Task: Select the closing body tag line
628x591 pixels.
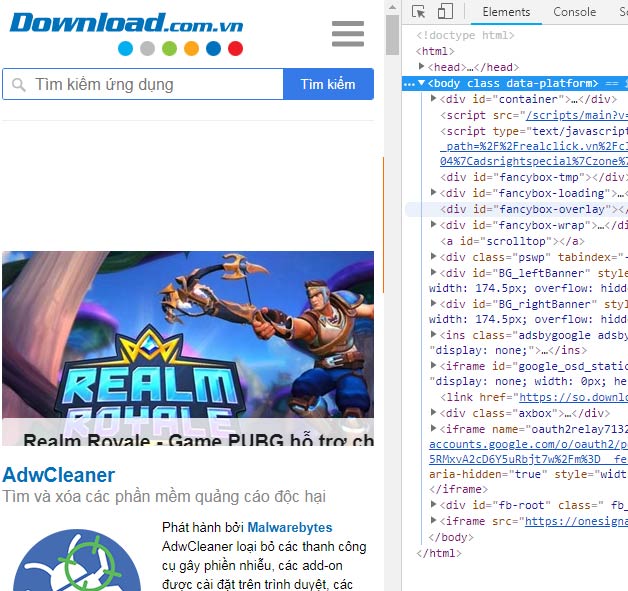Action: click(x=451, y=537)
